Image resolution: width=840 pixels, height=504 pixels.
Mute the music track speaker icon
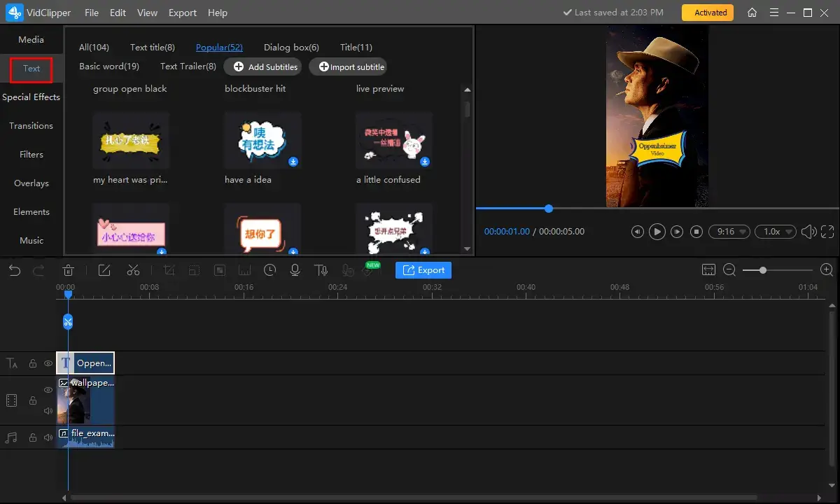[x=48, y=437]
